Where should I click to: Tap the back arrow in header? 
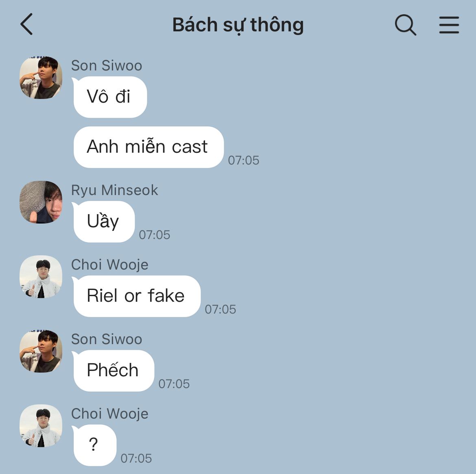coord(26,24)
